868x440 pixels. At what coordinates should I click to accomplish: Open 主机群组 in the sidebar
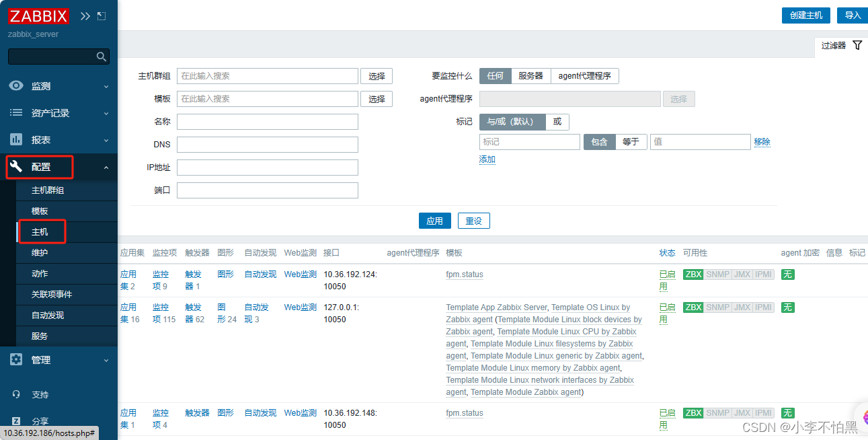coord(48,190)
